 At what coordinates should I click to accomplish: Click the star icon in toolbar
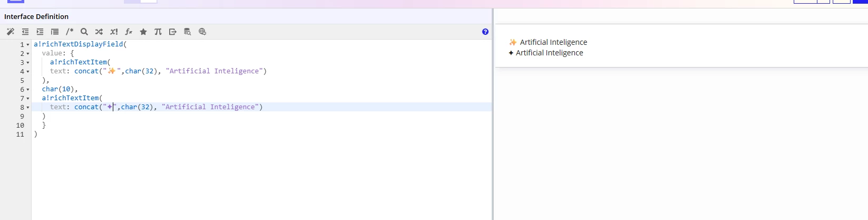click(x=143, y=32)
